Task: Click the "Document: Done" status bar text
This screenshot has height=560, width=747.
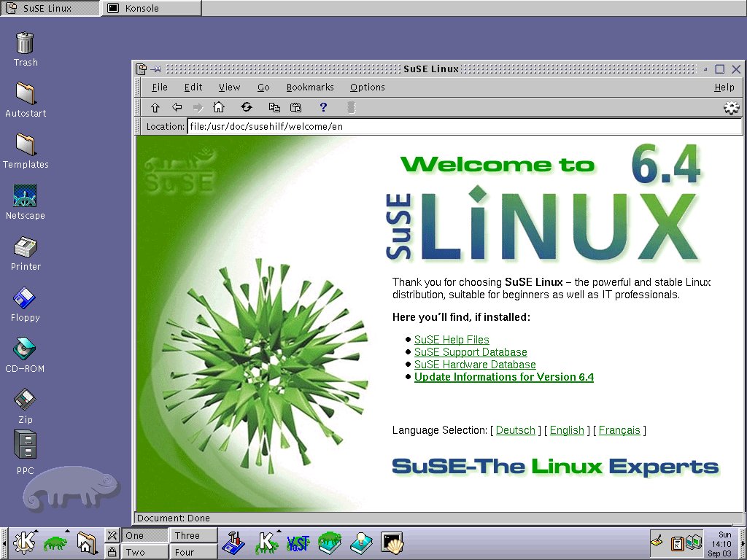Action: pos(174,518)
